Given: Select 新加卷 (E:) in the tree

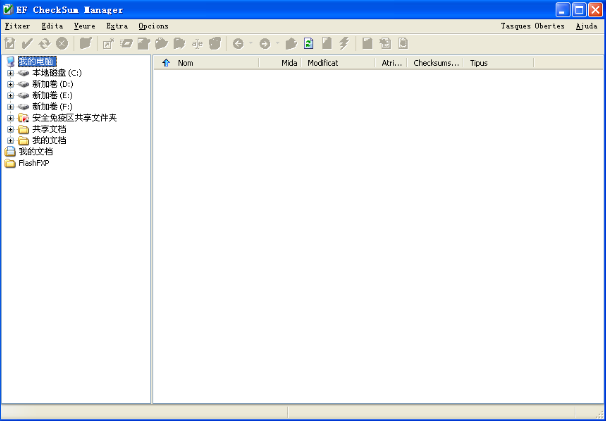Looking at the screenshot, I should [53, 95].
